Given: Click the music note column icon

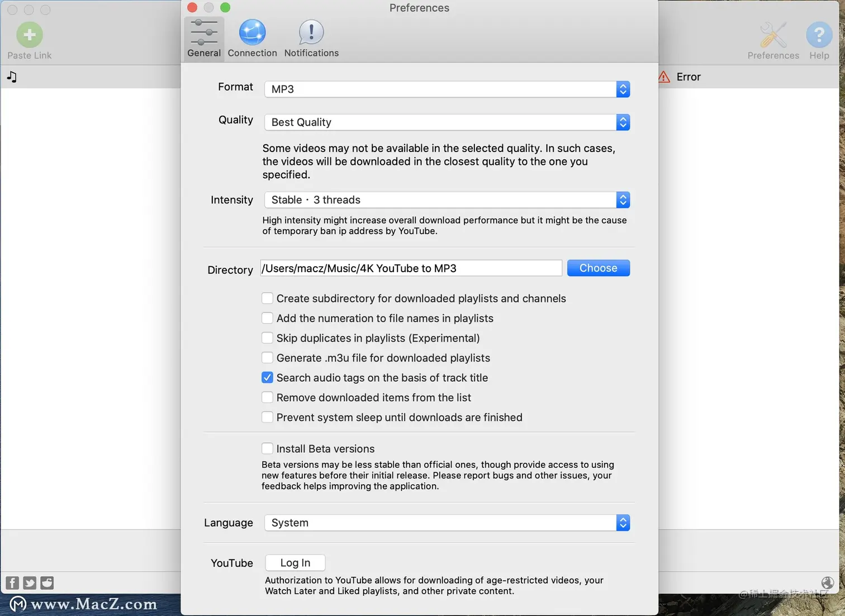Looking at the screenshot, I should pyautogui.click(x=12, y=77).
